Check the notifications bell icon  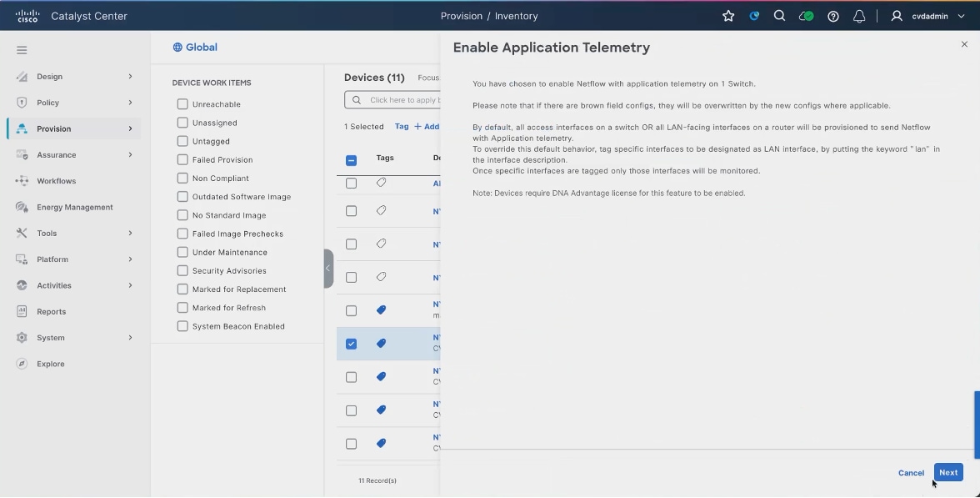pos(859,17)
